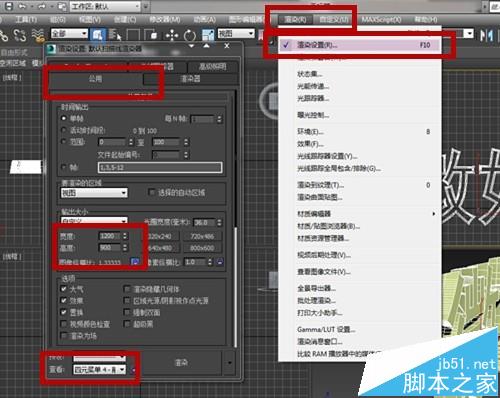
Task: Open the MAXScript menu
Action: point(382,20)
